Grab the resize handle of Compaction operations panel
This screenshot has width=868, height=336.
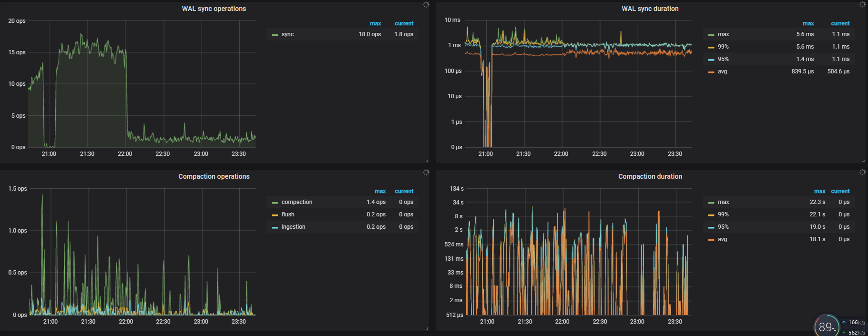point(427,328)
